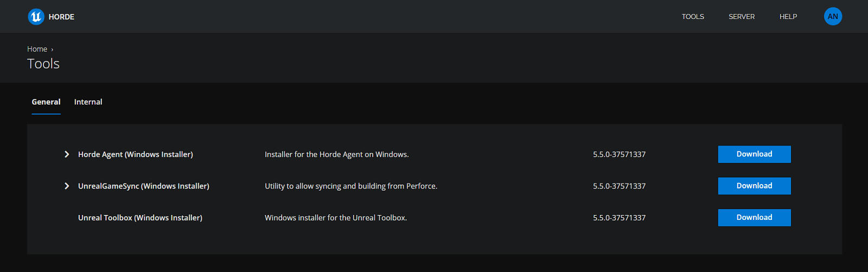Open the HELP menu
This screenshot has width=868, height=272.
(x=788, y=17)
